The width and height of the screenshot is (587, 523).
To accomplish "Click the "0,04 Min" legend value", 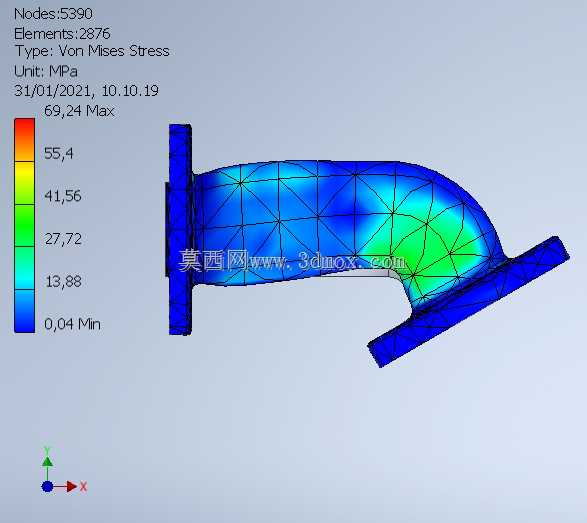I will 72,324.
